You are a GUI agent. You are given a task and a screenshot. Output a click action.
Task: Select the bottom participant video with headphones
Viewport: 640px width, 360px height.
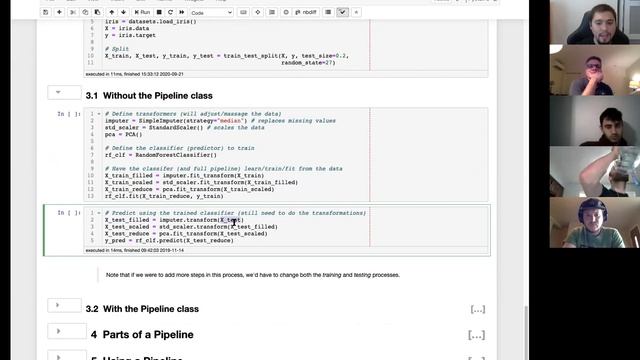[x=595, y=223]
